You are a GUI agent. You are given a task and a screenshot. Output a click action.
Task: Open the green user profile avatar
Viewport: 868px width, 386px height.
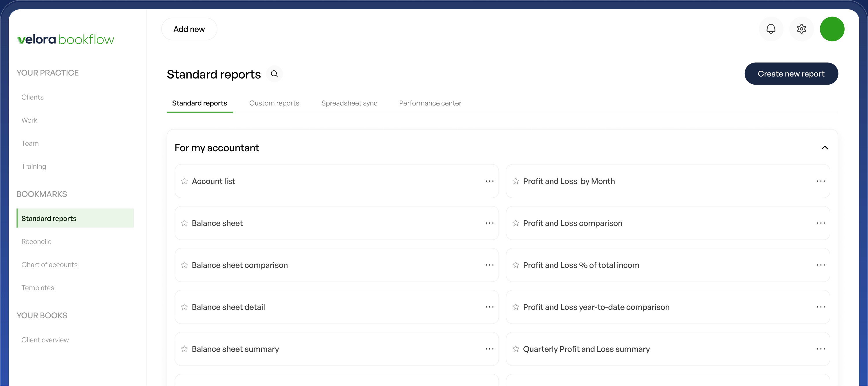coord(832,29)
